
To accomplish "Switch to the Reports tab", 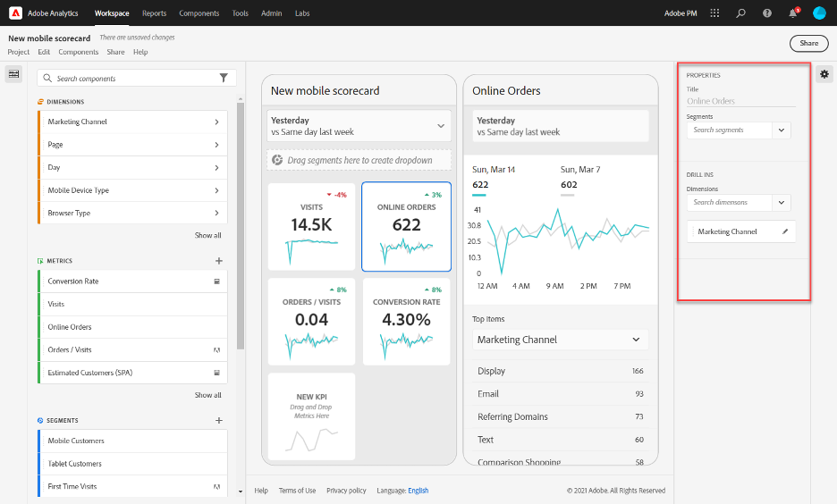I will (154, 13).
